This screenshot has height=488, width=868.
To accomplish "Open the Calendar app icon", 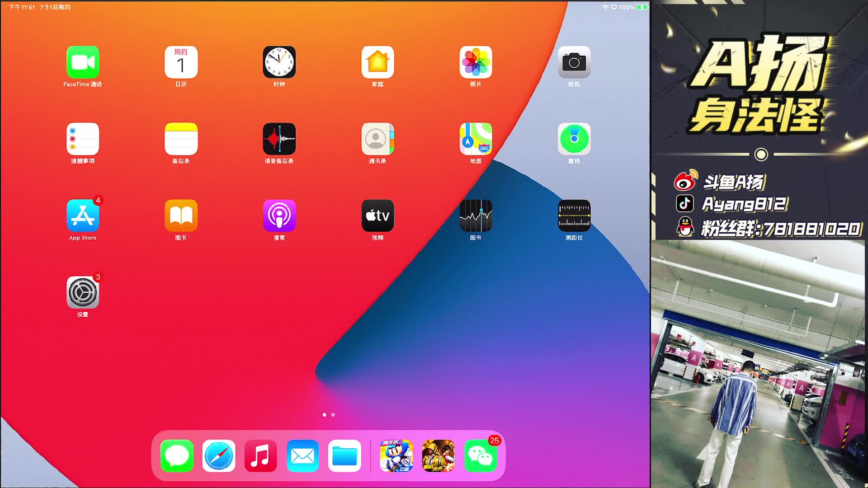I will pos(181,62).
